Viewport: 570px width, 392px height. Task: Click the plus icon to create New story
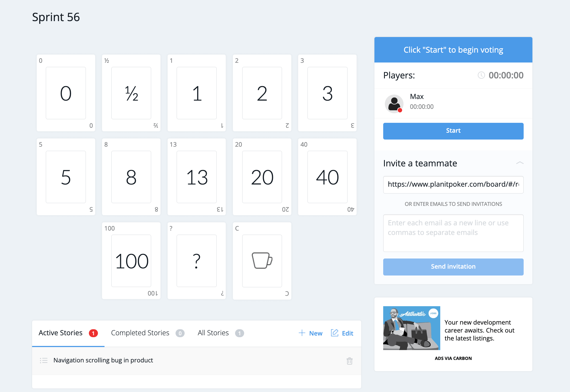302,333
